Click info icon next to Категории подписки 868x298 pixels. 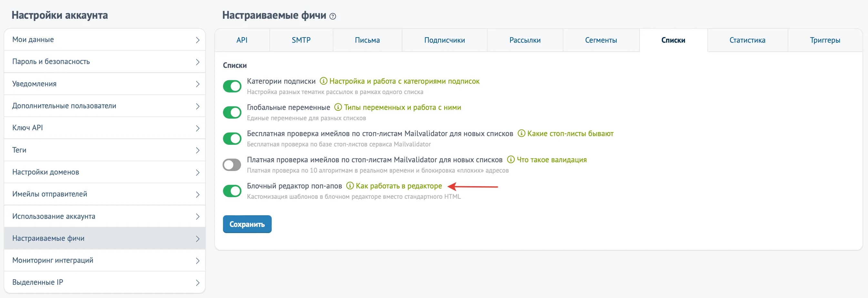point(323,81)
